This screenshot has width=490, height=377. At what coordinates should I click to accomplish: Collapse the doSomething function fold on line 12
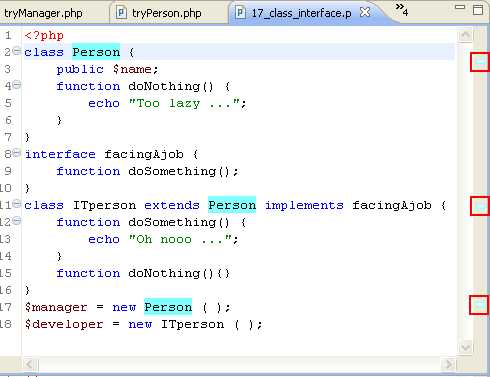[x=16, y=221]
